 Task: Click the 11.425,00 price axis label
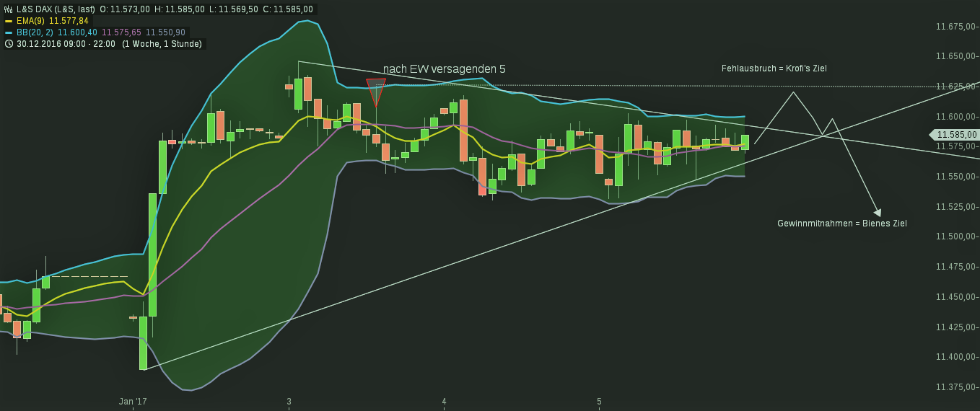pyautogui.click(x=955, y=327)
